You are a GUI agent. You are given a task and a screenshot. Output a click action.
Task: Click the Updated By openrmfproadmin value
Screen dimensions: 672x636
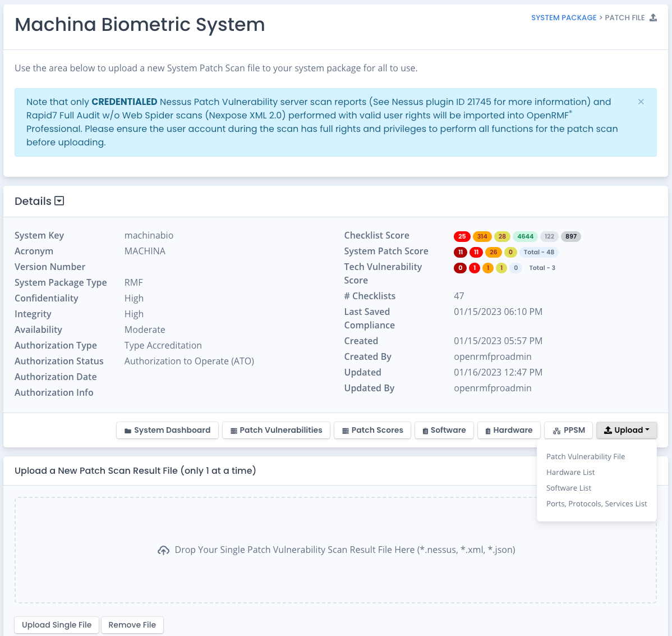(493, 388)
